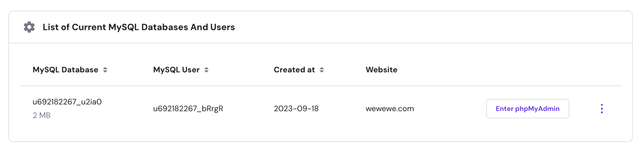Click the down arrow next to Created at
Screen dimensions: 644x152
pyautogui.click(x=322, y=72)
